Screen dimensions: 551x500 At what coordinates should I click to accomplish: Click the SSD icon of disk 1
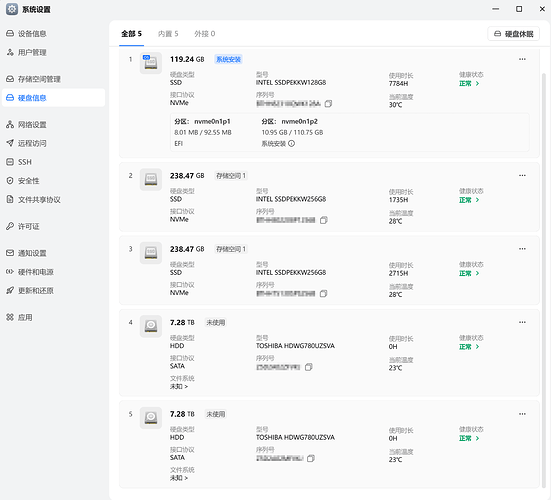pos(151,63)
